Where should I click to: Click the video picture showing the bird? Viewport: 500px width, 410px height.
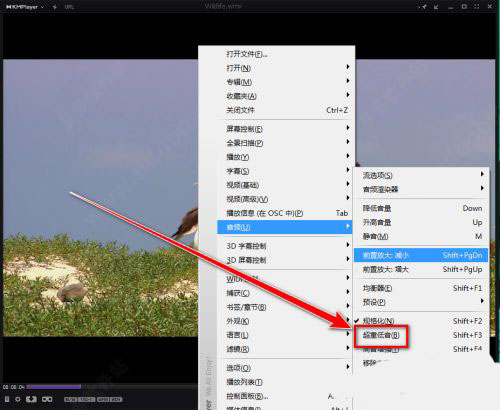pyautogui.click(x=100, y=198)
